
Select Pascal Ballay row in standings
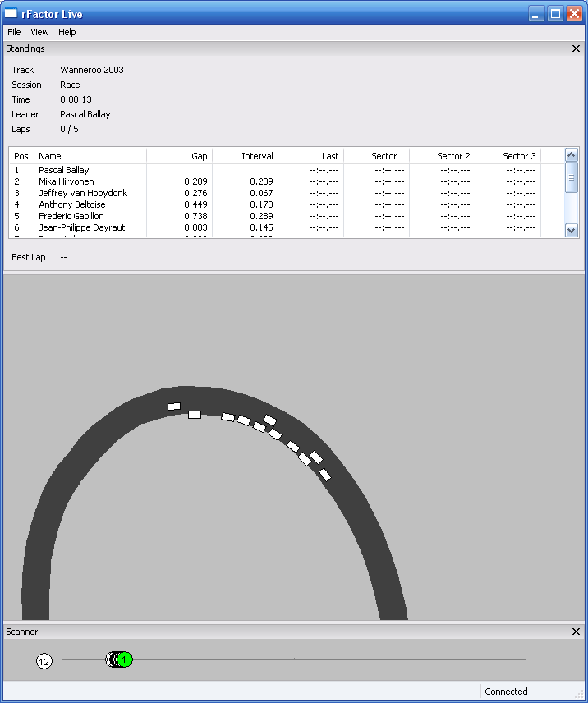click(x=63, y=170)
